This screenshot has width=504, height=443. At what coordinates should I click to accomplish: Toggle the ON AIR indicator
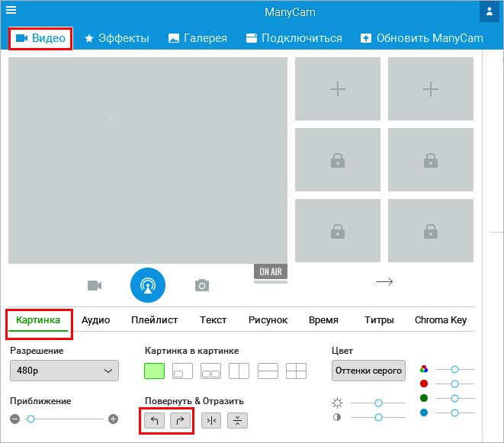tap(271, 271)
